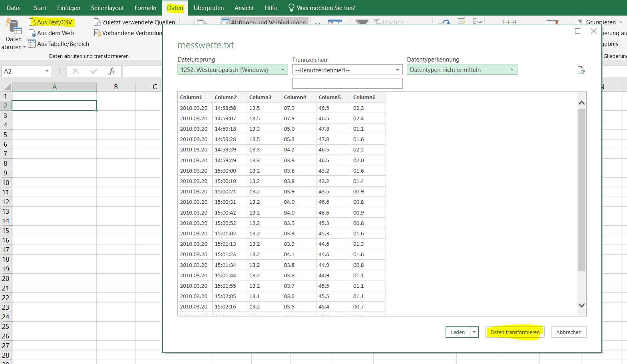Click the formula bar cancel X icon
The image size is (627, 364).
[76, 71]
